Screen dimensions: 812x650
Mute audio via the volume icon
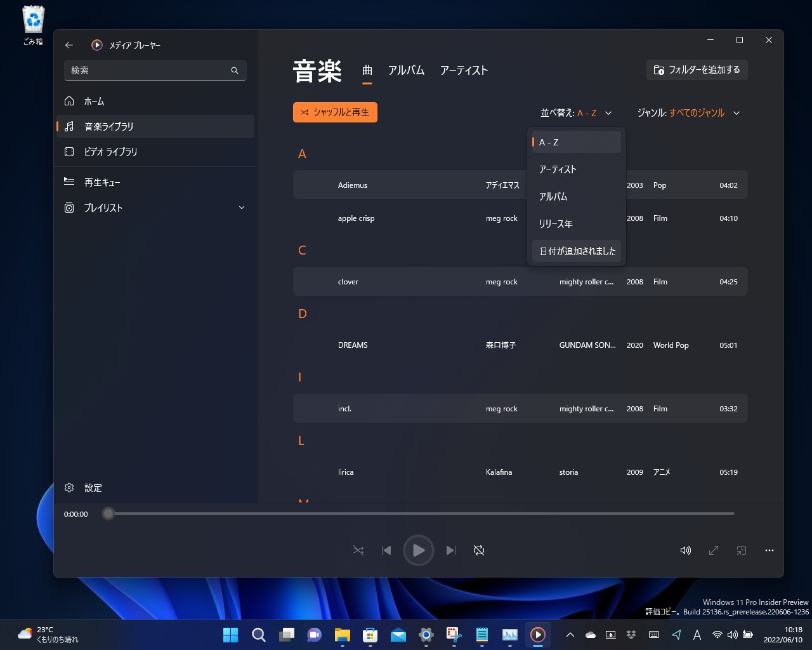pos(685,550)
